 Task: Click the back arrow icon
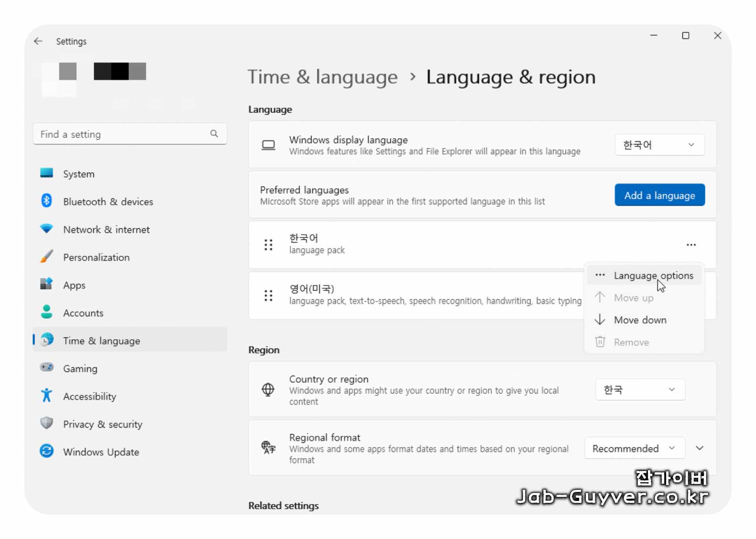click(x=38, y=41)
